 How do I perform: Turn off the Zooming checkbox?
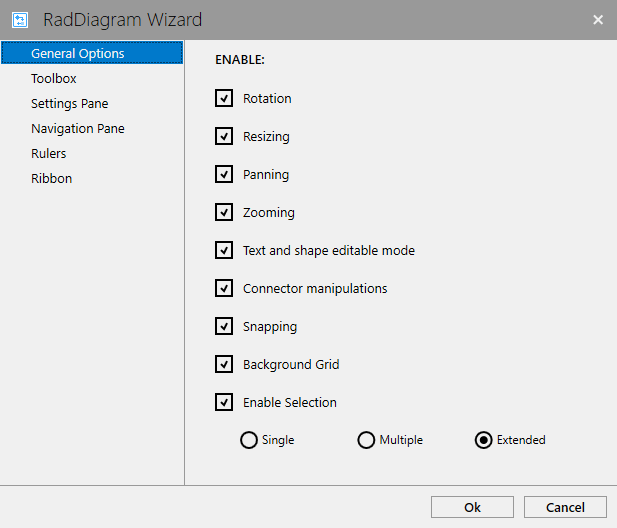(224, 212)
